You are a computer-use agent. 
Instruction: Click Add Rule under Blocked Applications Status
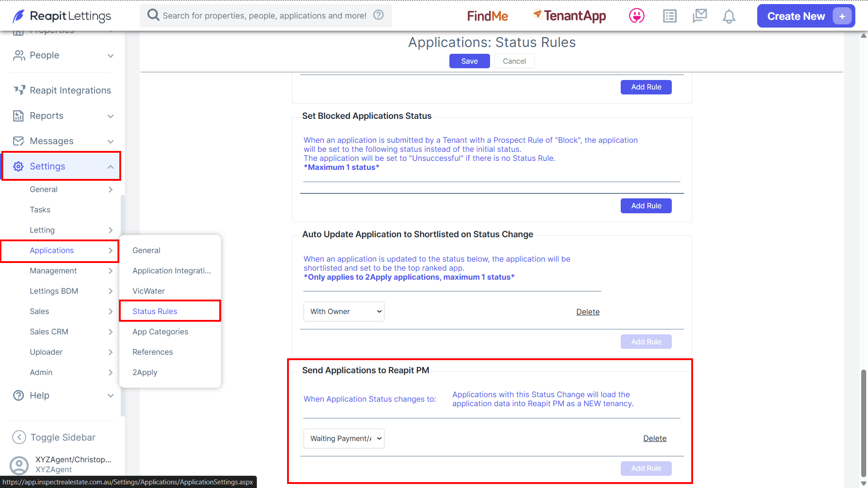point(646,206)
